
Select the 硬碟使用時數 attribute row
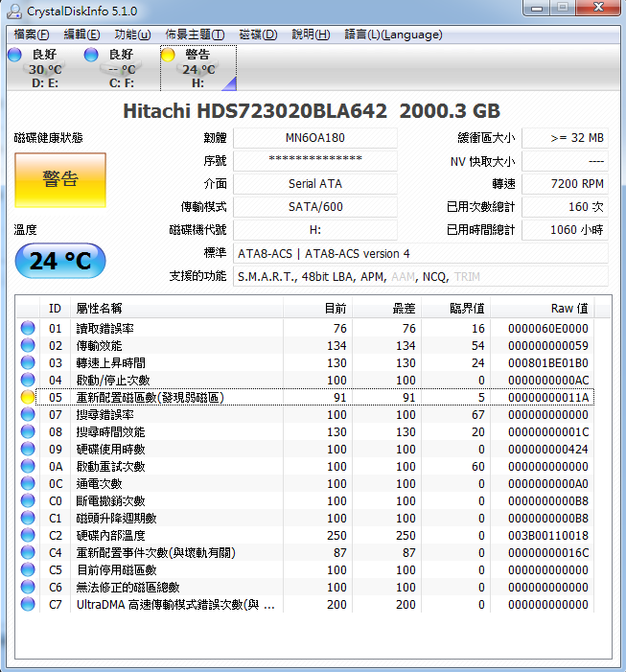305,449
